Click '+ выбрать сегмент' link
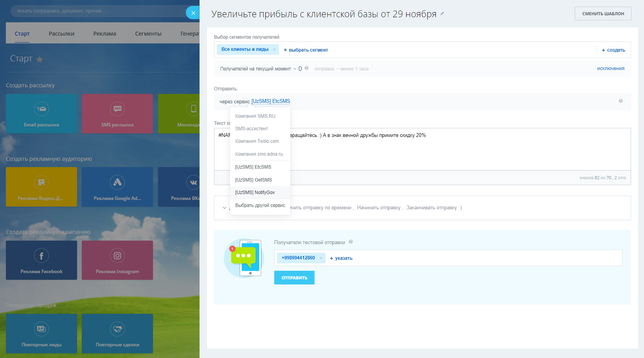Viewport: 644px width, 358px height. point(306,50)
